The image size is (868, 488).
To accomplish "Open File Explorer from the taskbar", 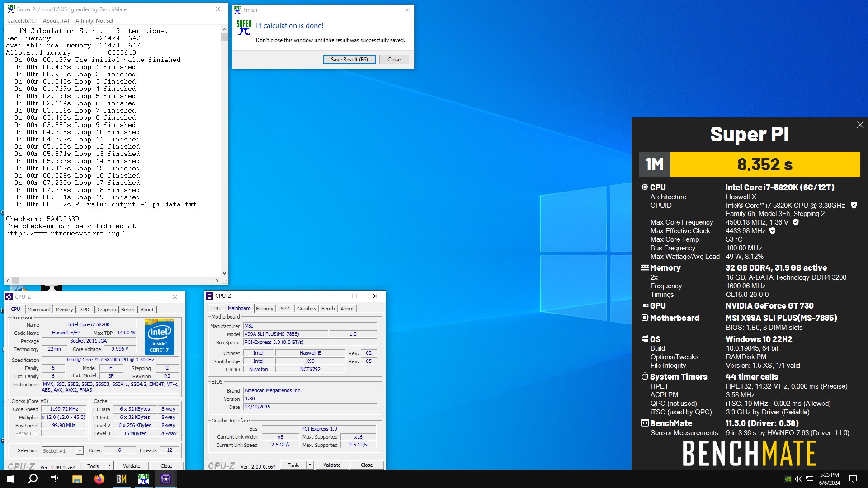I will click(77, 479).
